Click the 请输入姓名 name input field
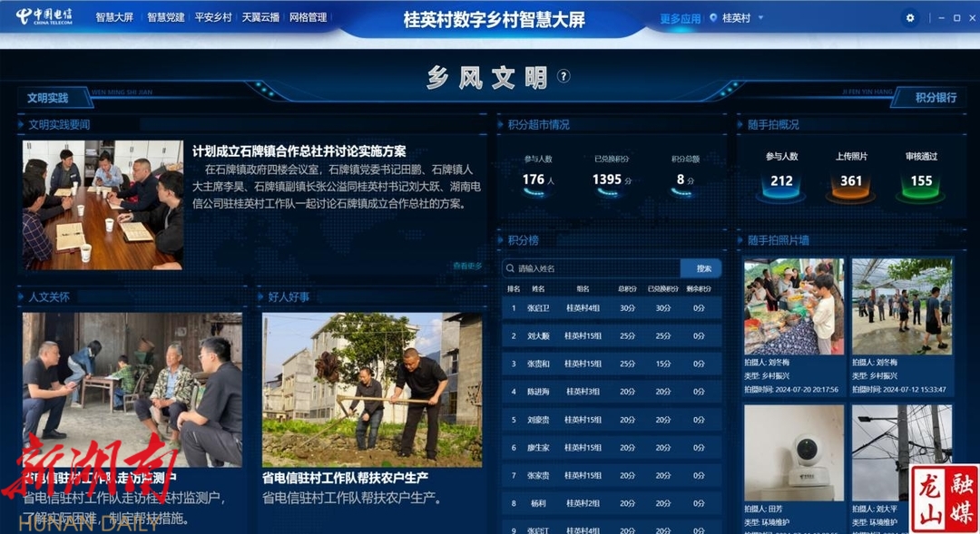 pyautogui.click(x=594, y=268)
